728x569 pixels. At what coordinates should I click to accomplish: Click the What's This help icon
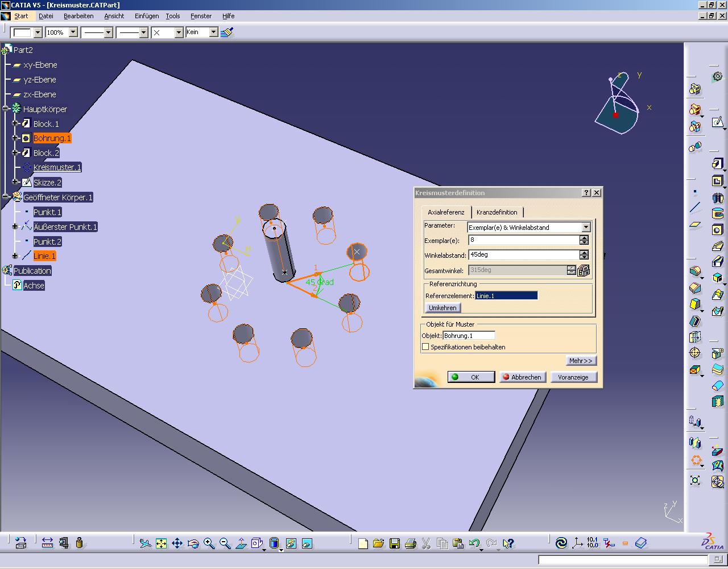click(508, 543)
